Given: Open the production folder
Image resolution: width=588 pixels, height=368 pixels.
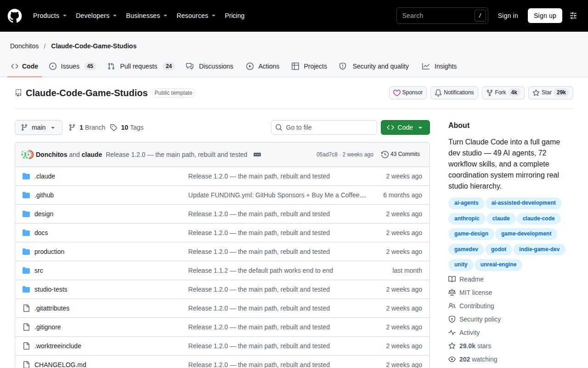Looking at the screenshot, I should point(49,252).
